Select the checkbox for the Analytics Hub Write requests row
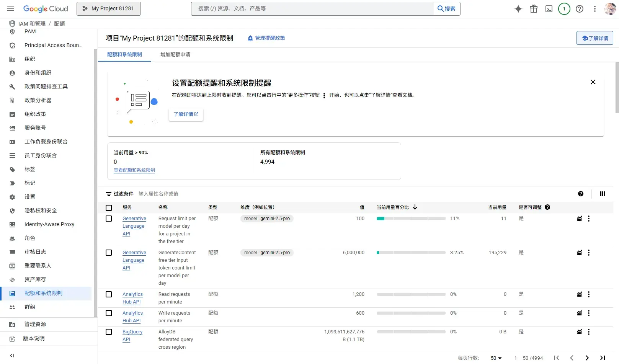Viewport: 619px width, 364px height. tap(109, 313)
